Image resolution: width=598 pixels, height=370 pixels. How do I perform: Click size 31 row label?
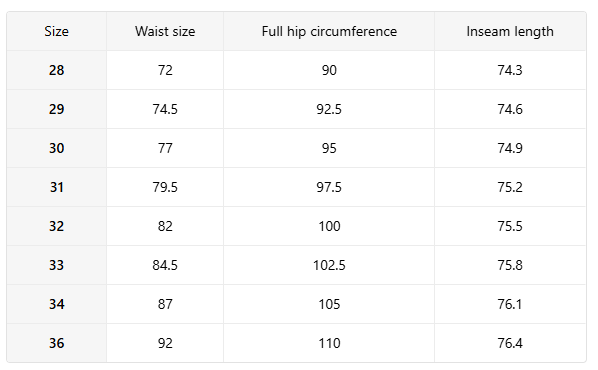point(56,187)
